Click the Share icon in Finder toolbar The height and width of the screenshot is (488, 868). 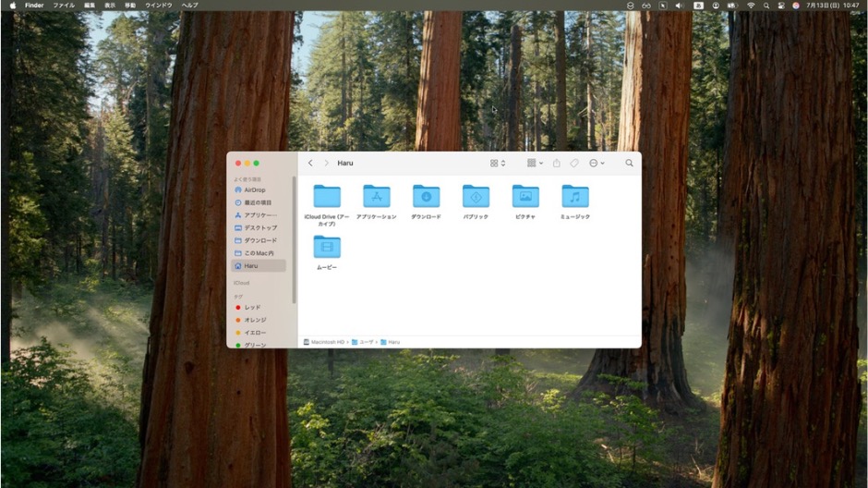556,163
